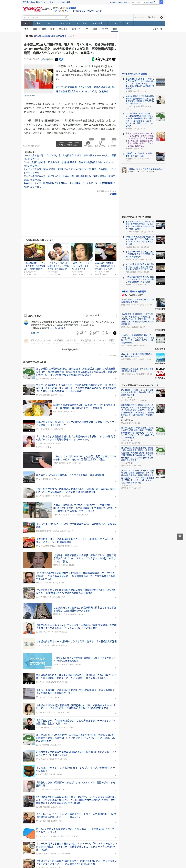Open the first commenter's mountain avatar

click(x=26, y=323)
